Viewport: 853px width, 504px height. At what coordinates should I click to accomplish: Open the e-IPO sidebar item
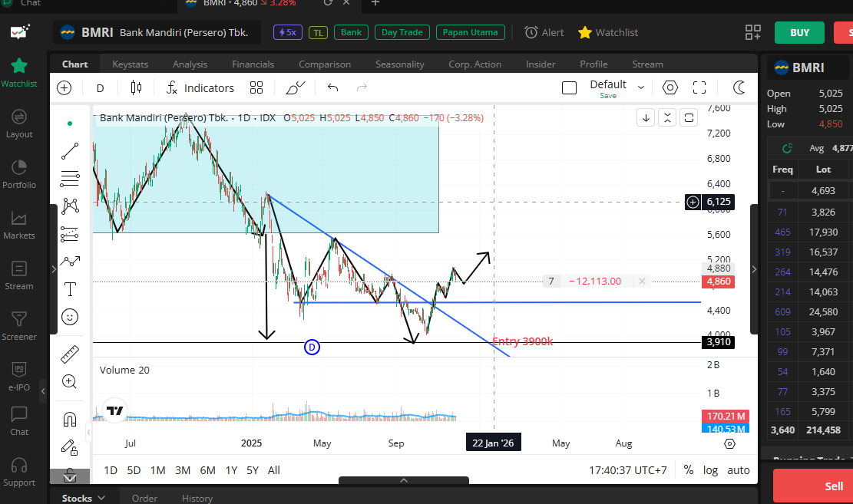tap(19, 377)
